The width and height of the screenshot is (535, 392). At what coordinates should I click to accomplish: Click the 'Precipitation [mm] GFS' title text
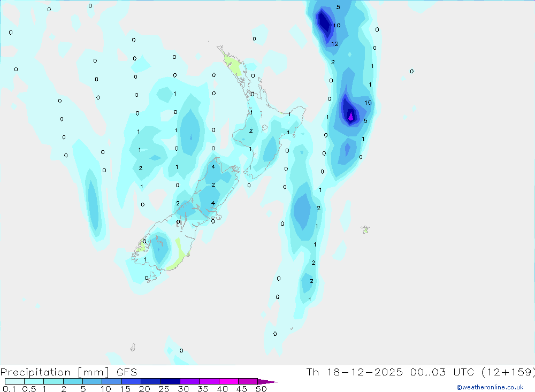(68, 372)
